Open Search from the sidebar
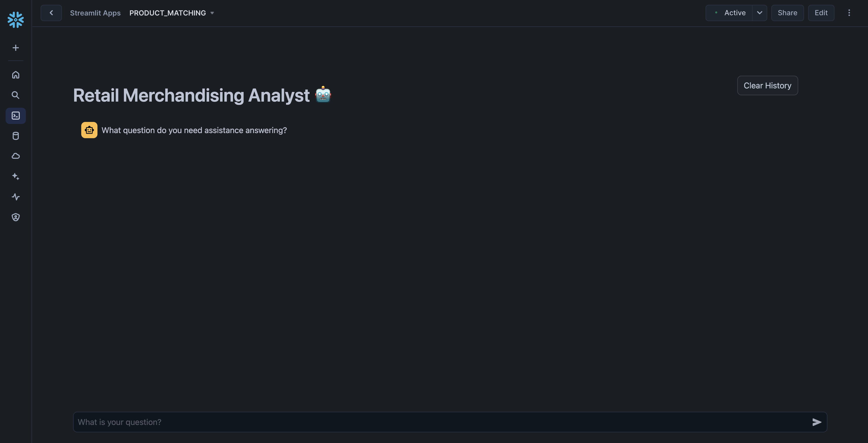 [x=15, y=95]
